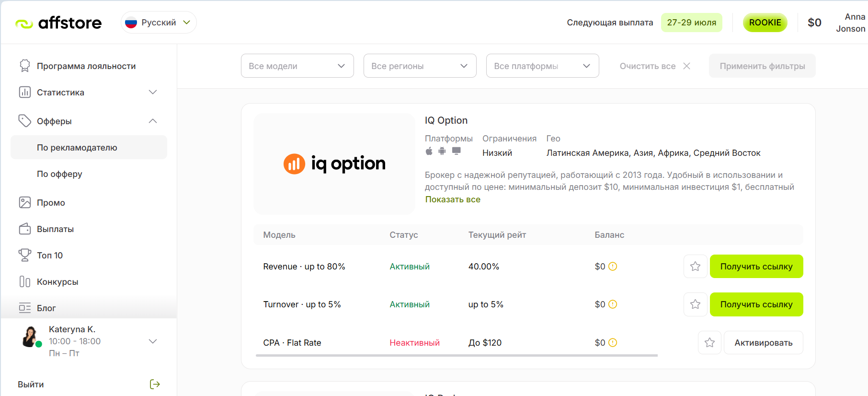Open the Все модели dropdown
868x396 pixels.
click(297, 66)
